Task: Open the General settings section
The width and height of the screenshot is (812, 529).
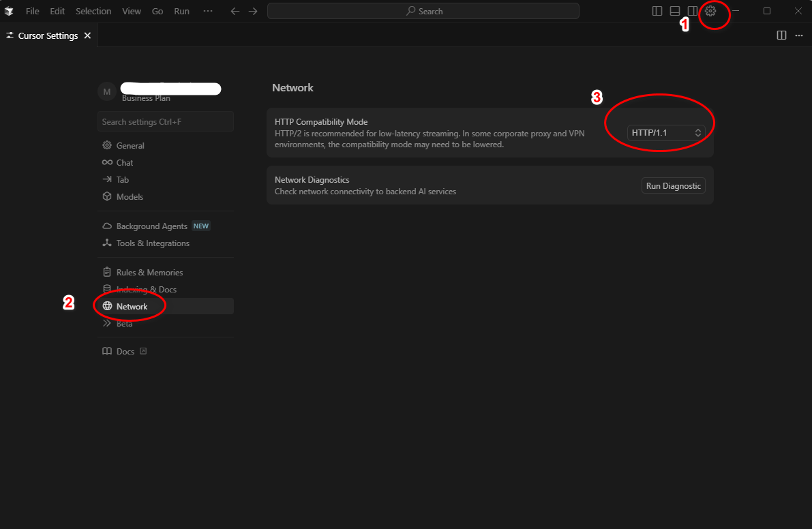Action: 165,145
